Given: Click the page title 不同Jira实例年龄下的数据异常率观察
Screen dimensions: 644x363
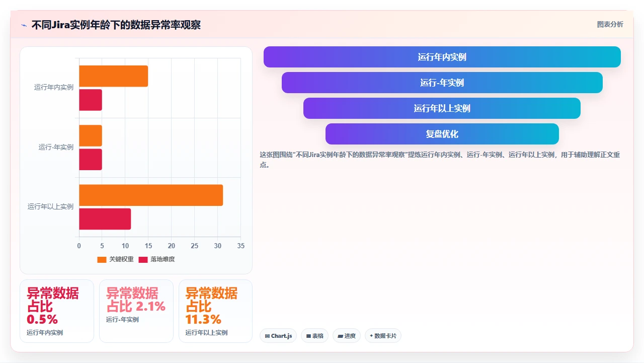Looking at the screenshot, I should tap(116, 25).
